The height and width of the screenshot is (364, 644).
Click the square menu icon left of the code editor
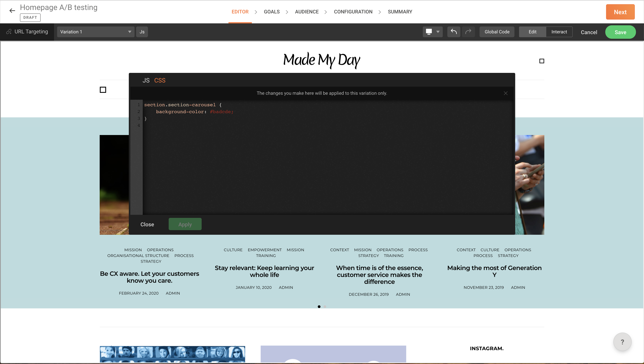[x=103, y=90]
